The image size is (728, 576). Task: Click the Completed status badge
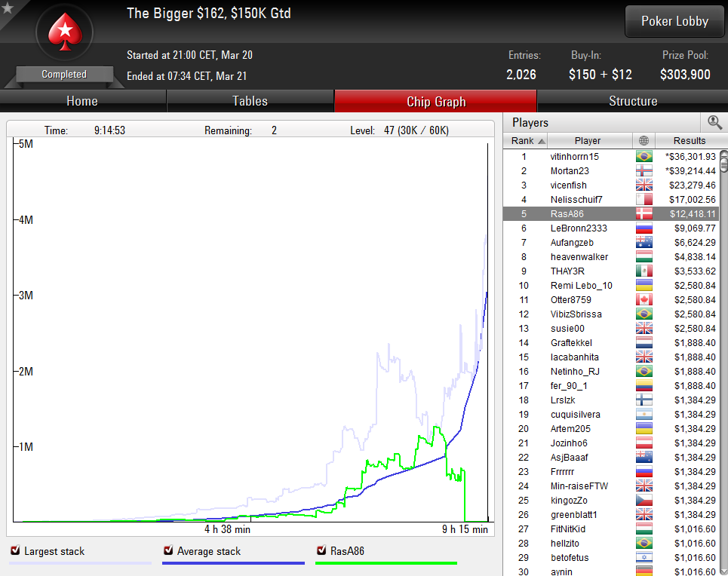pos(65,75)
